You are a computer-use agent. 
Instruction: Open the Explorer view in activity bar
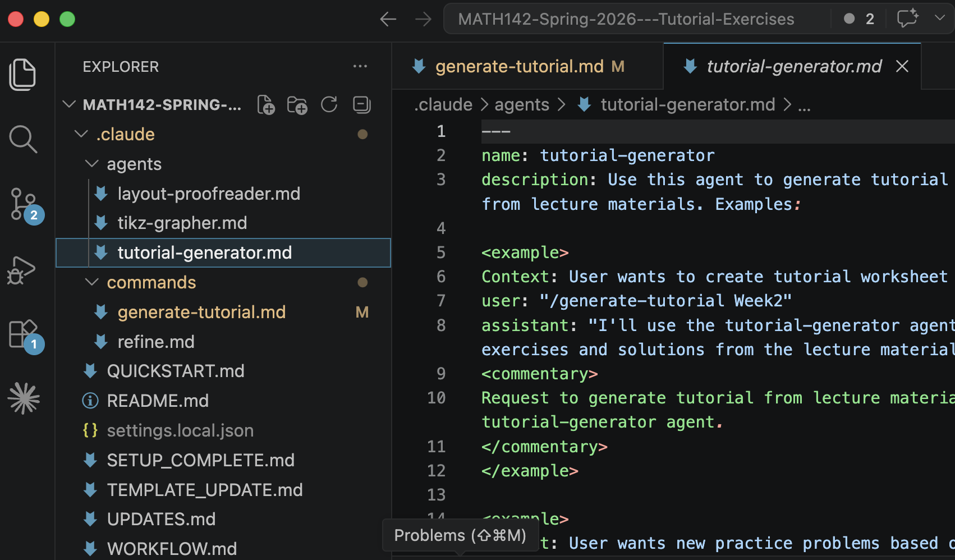(23, 74)
